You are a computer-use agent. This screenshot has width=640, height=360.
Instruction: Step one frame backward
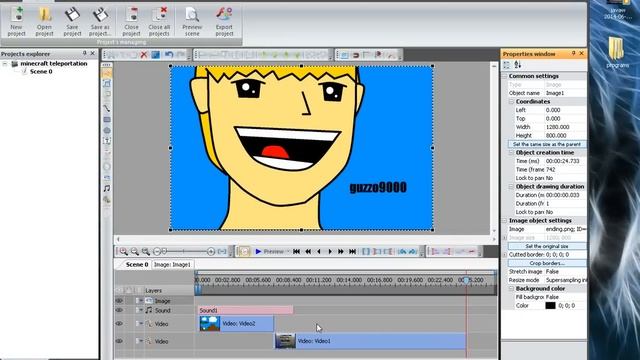click(319, 251)
